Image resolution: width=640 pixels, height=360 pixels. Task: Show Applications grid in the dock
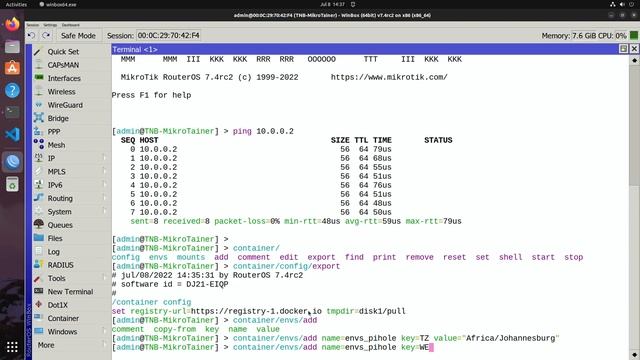pos(12,347)
